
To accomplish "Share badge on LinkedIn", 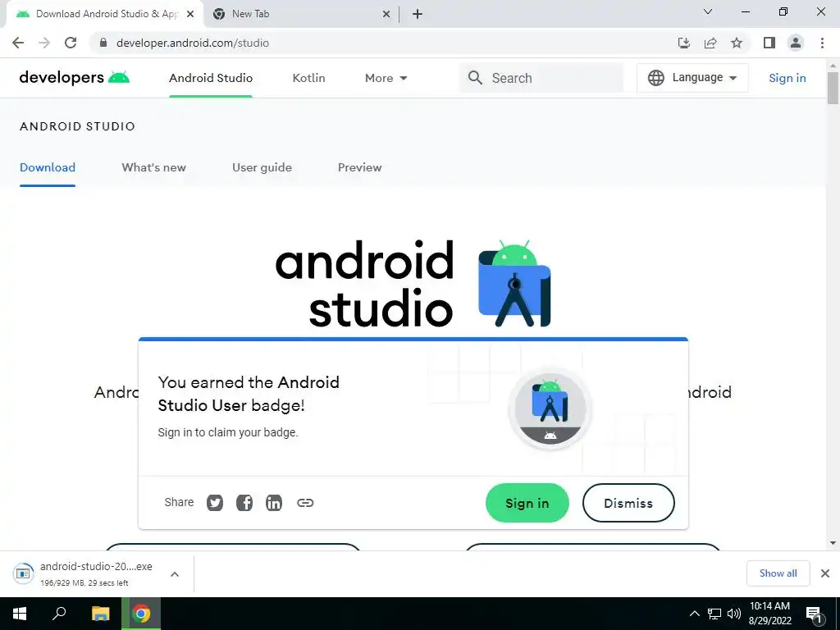I will 274,503.
